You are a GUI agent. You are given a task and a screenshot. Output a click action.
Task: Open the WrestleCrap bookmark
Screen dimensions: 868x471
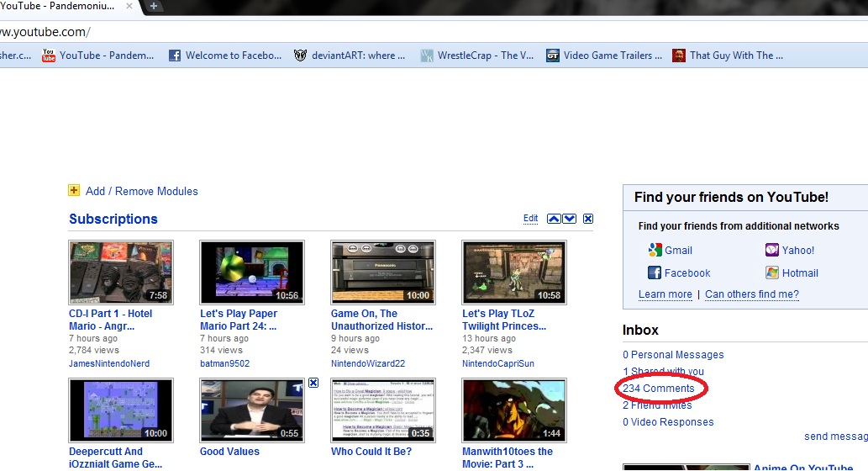477,56
